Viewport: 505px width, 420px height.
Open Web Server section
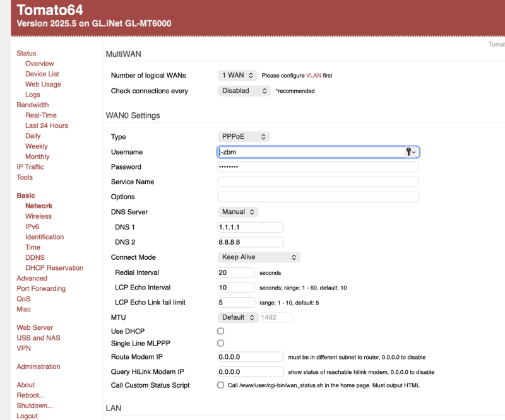tap(35, 328)
